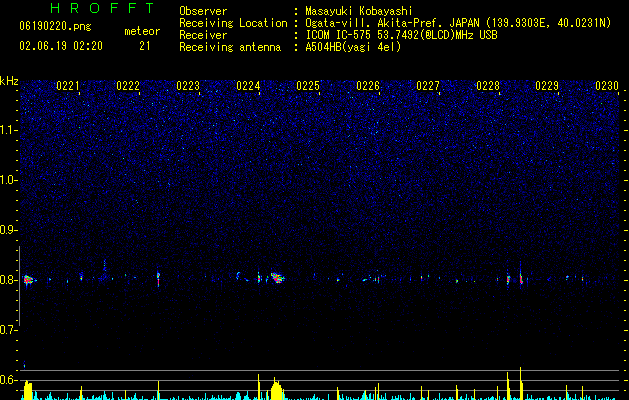This screenshot has height=400, width=629.
Task: Click the 0221 time marker
Action: [x=68, y=86]
